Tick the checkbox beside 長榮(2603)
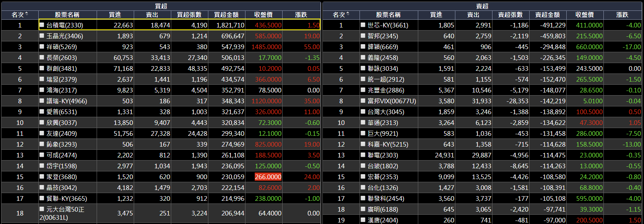 coord(42,57)
